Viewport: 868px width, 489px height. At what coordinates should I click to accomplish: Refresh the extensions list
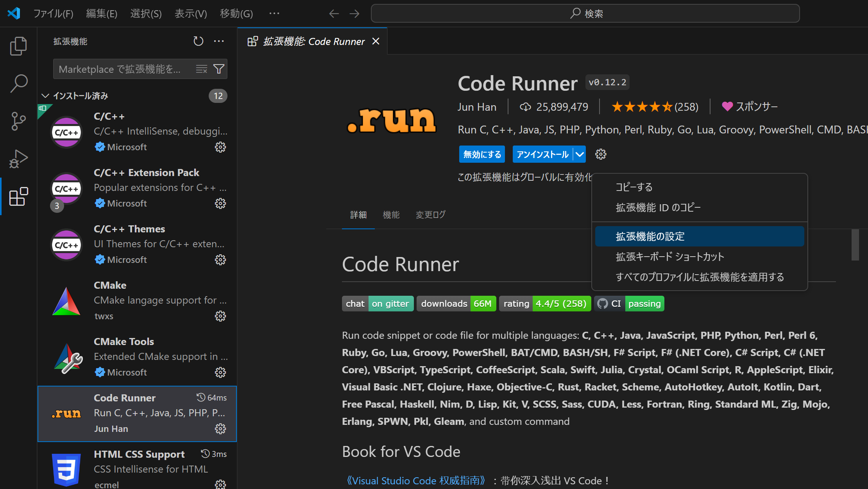pos(199,41)
